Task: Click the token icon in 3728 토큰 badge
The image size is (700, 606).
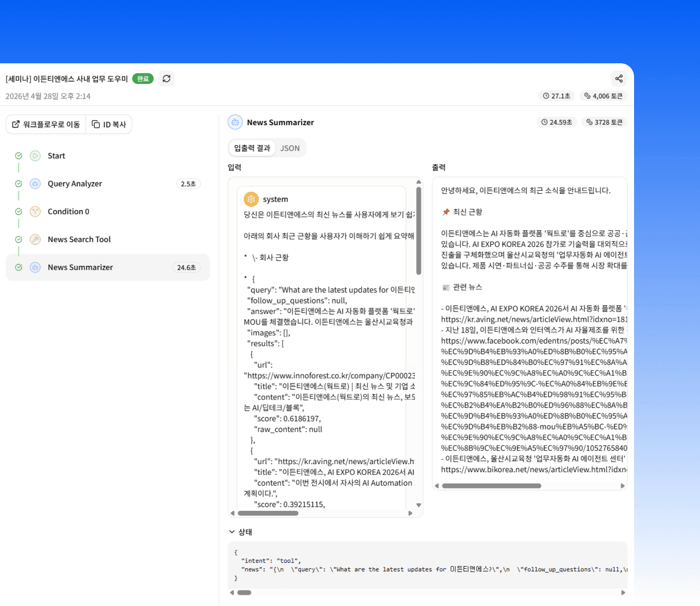Action: [x=590, y=122]
